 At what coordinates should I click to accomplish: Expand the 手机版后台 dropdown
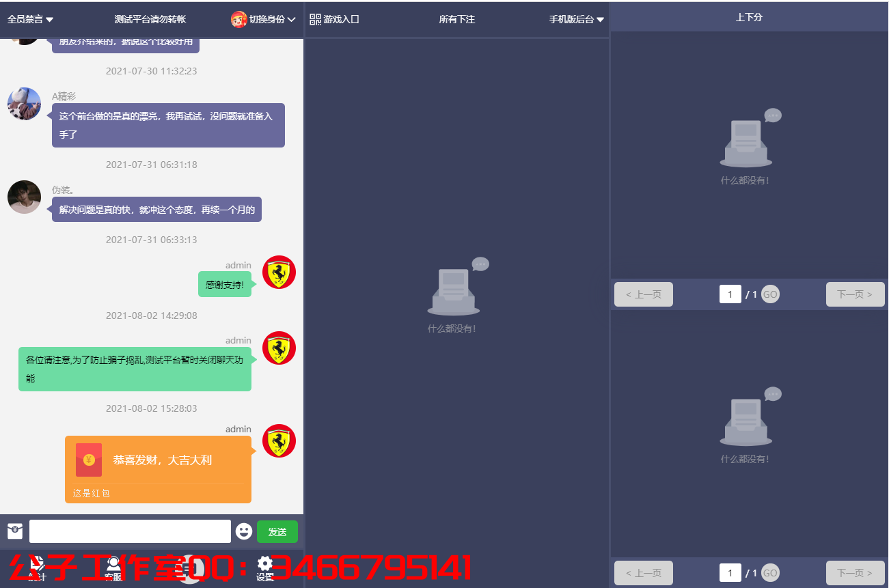576,20
